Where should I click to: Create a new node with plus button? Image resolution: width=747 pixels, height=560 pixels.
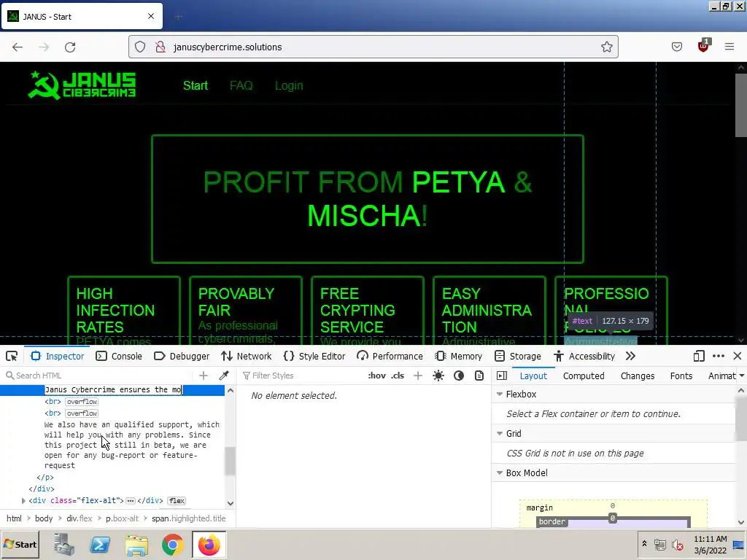coord(204,376)
